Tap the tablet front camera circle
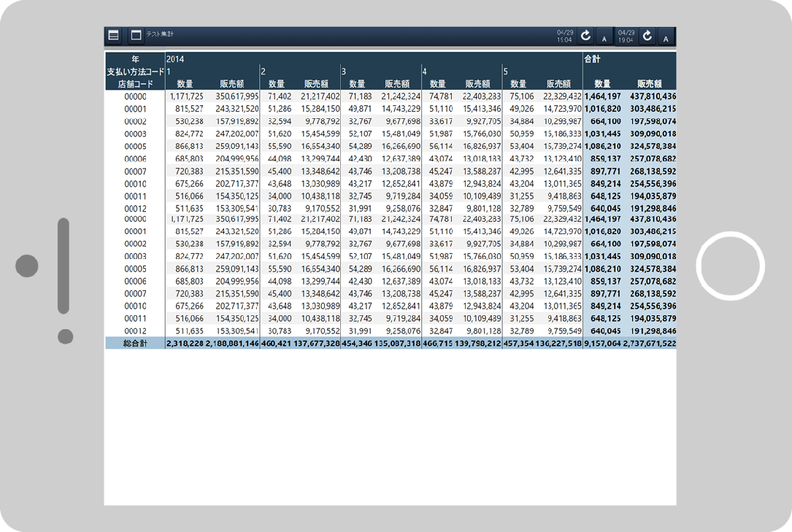 (x=27, y=266)
